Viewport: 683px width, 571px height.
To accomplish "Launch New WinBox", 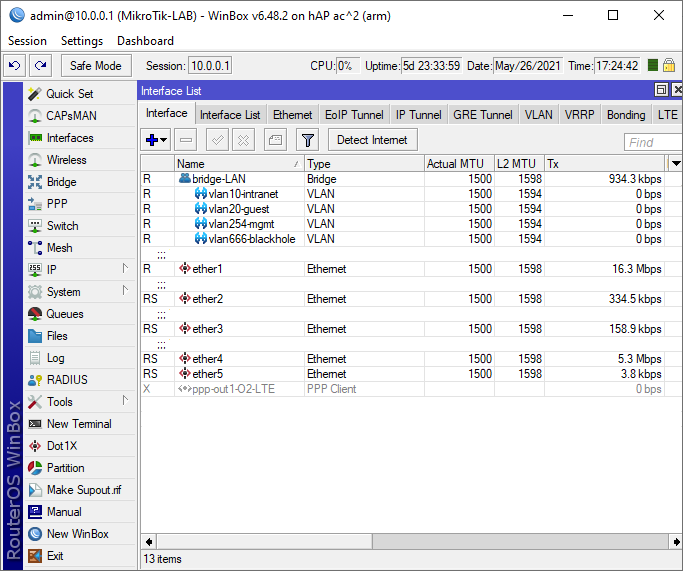I will pyautogui.click(x=78, y=534).
